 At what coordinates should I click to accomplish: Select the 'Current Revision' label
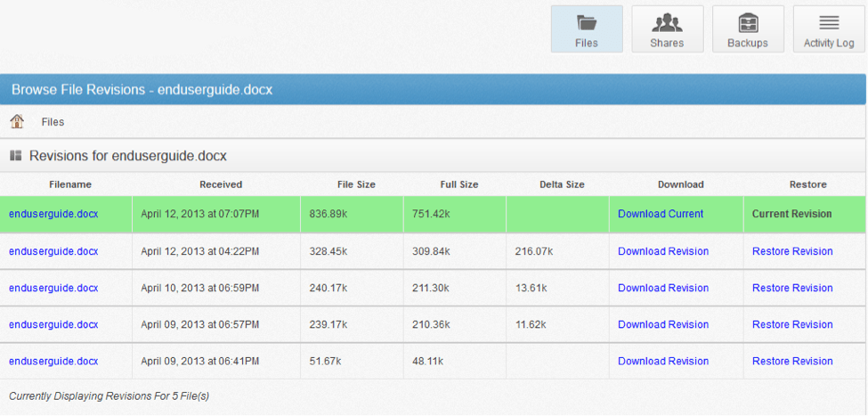(791, 214)
